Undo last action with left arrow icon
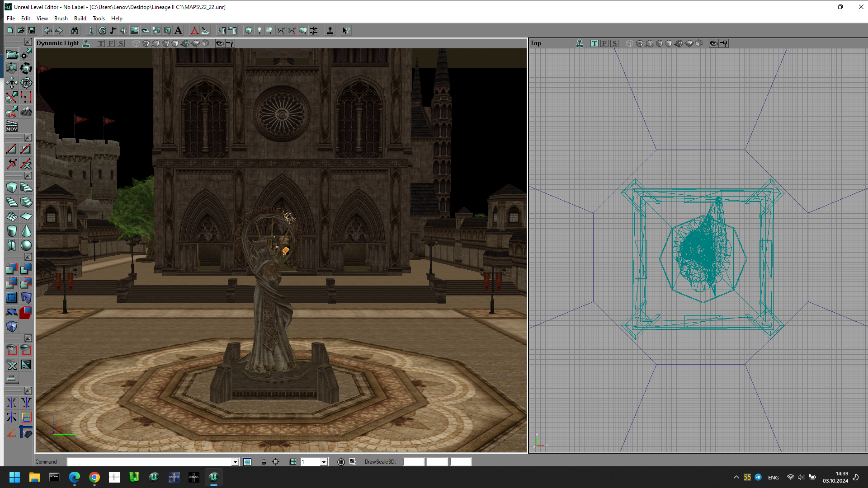The height and width of the screenshot is (488, 868). pyautogui.click(x=47, y=30)
